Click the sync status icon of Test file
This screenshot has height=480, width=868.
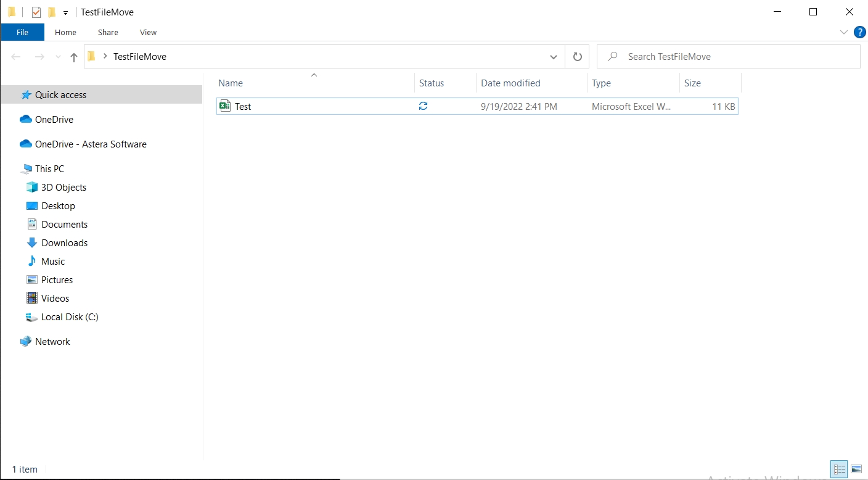(x=423, y=106)
